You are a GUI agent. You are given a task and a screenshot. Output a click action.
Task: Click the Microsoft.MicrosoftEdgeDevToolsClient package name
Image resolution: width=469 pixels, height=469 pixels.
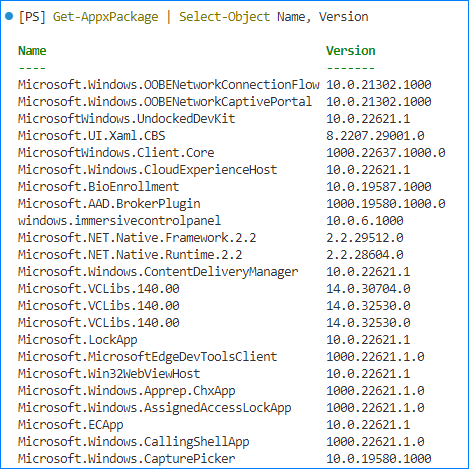pyautogui.click(x=147, y=357)
